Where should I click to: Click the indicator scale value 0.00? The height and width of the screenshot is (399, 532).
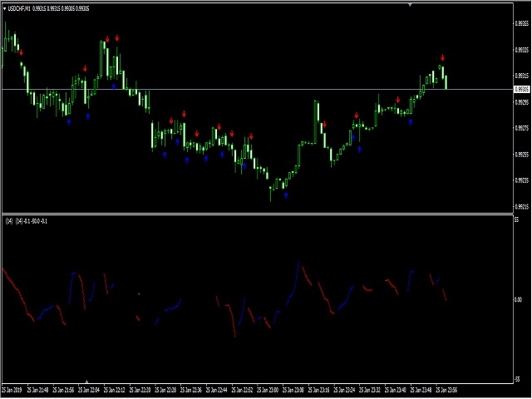pyautogui.click(x=519, y=299)
